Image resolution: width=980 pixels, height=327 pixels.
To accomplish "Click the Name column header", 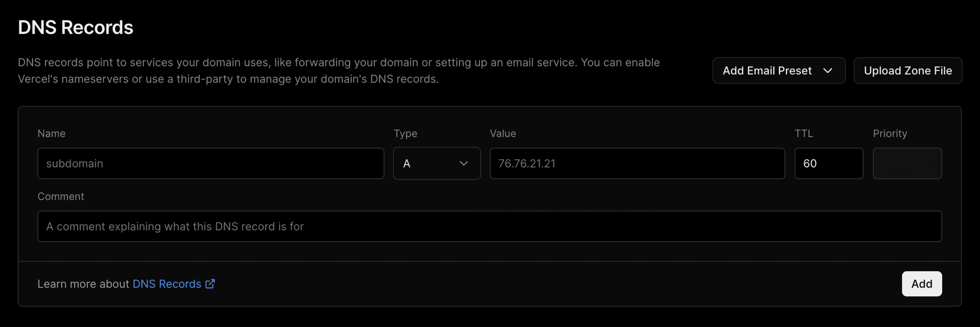I will pos(51,133).
